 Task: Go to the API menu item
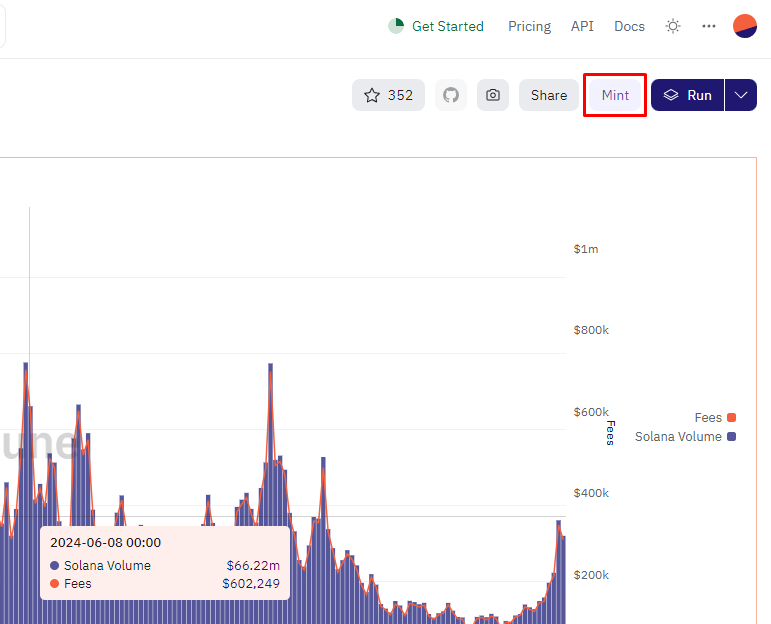[582, 26]
